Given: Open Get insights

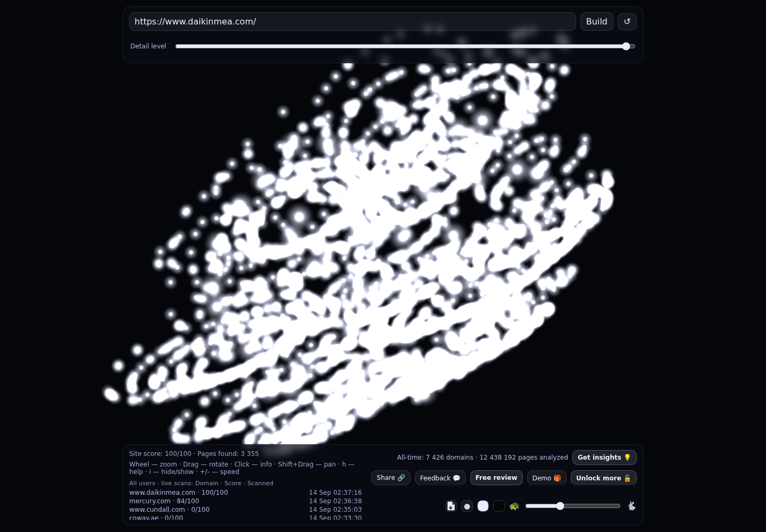Looking at the screenshot, I should pos(604,458).
